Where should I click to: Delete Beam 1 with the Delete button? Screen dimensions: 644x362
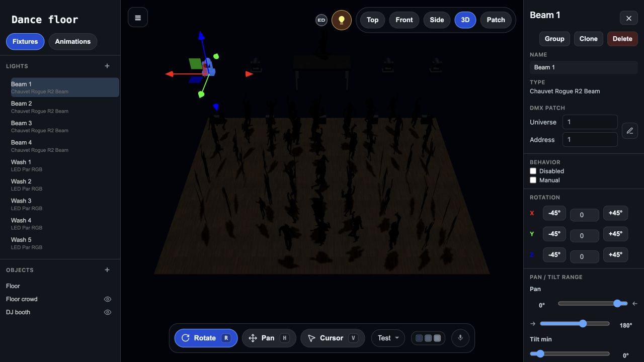(x=622, y=39)
